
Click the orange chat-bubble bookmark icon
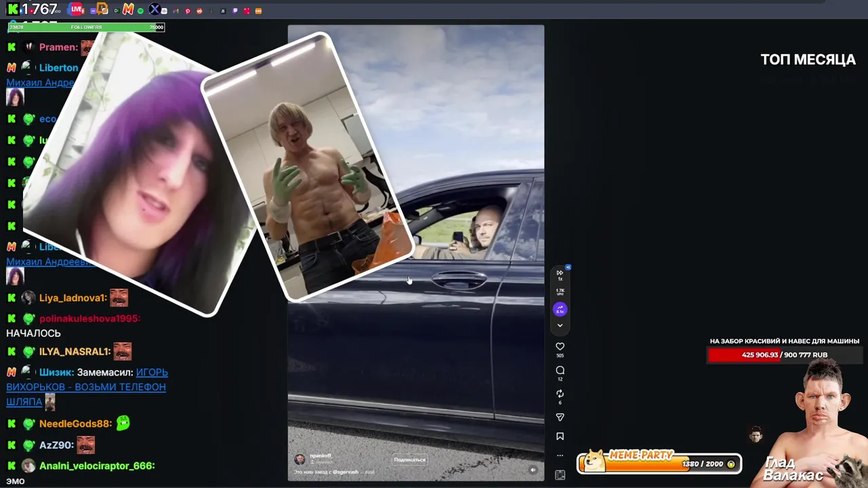click(x=102, y=9)
